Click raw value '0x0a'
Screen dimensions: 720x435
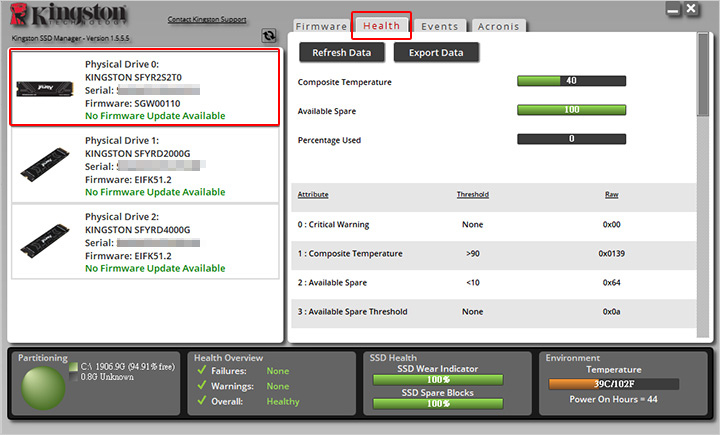612,312
